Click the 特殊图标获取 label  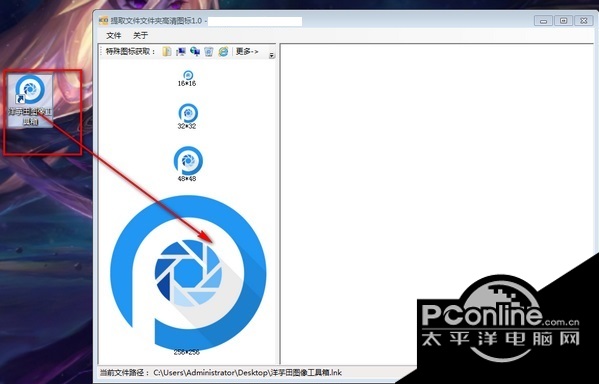131,52
